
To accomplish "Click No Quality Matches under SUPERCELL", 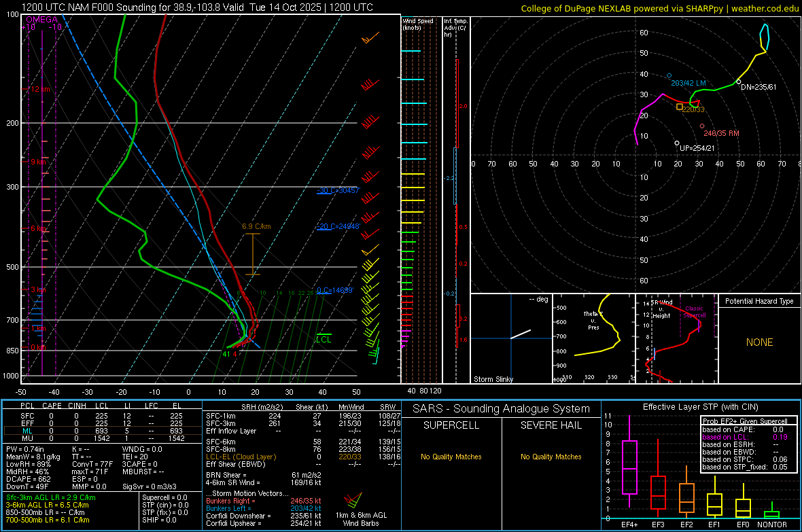I will (x=451, y=457).
